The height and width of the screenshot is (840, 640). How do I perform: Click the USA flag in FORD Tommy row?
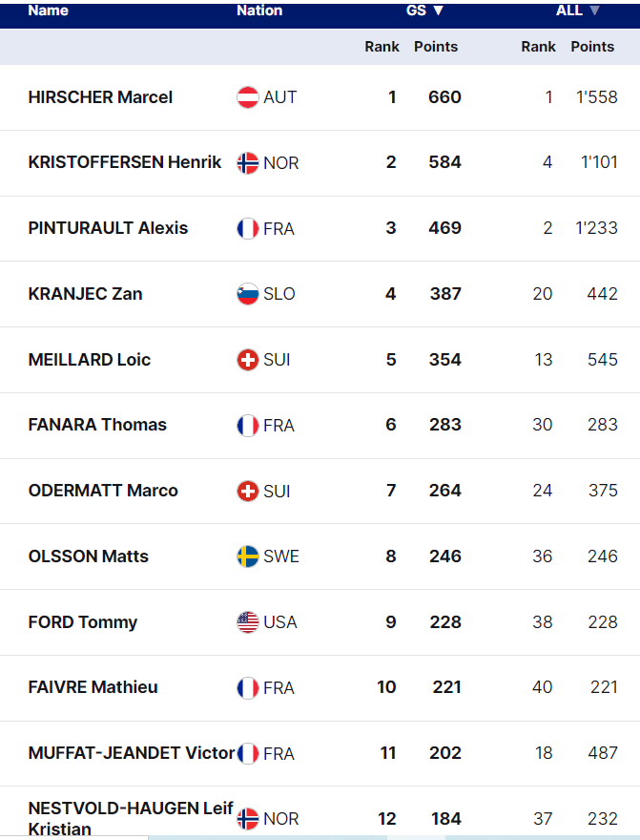click(248, 622)
